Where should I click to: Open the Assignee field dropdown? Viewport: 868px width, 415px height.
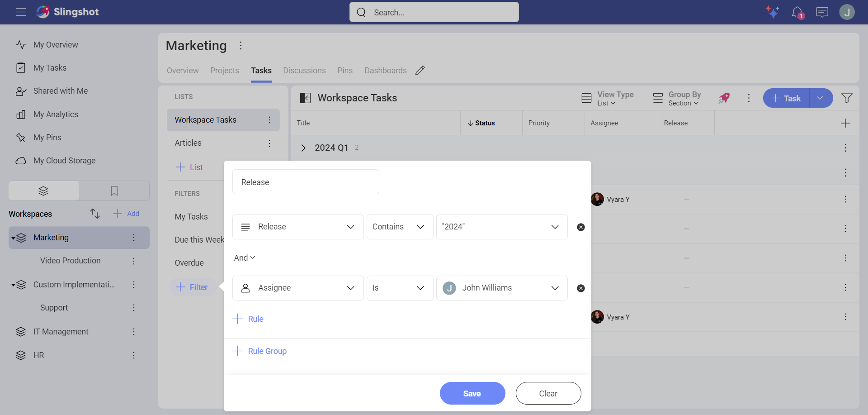point(298,288)
